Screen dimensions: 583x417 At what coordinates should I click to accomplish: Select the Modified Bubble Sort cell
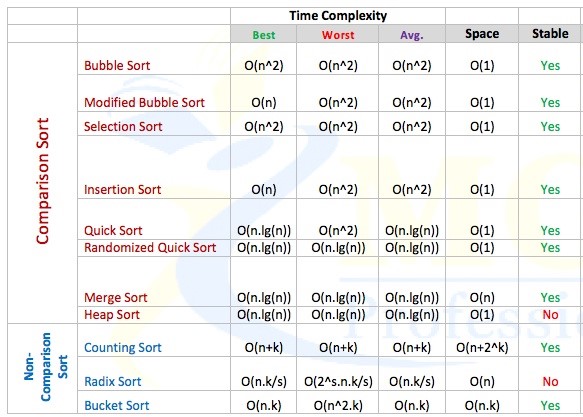click(x=154, y=93)
